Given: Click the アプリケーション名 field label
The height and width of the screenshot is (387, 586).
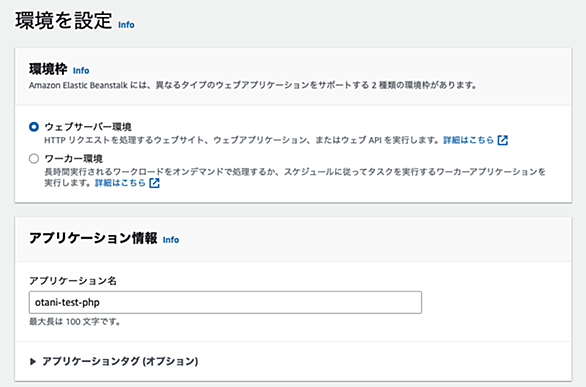Looking at the screenshot, I should click(x=73, y=281).
